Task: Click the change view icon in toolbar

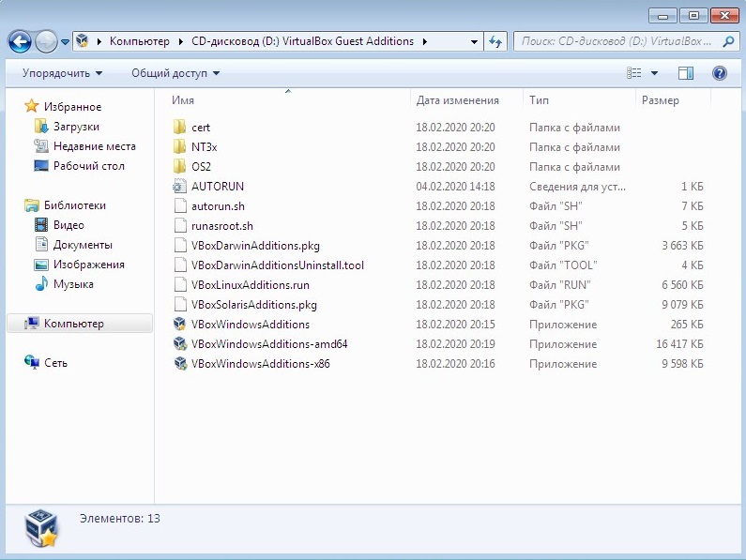Action: tap(635, 73)
